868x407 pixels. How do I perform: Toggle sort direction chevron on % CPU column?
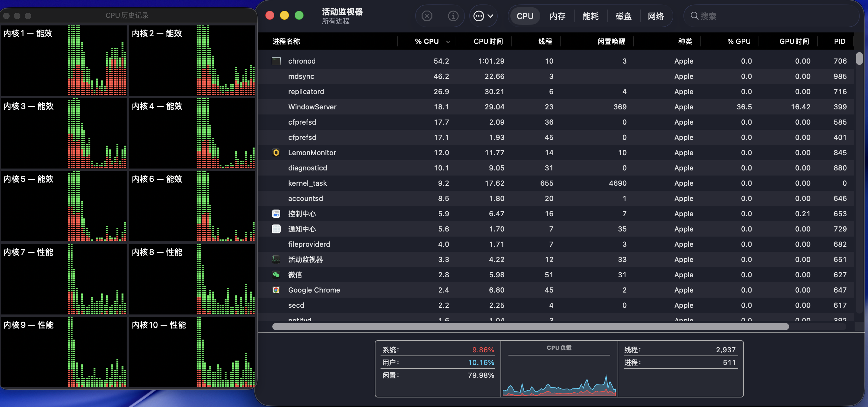448,42
